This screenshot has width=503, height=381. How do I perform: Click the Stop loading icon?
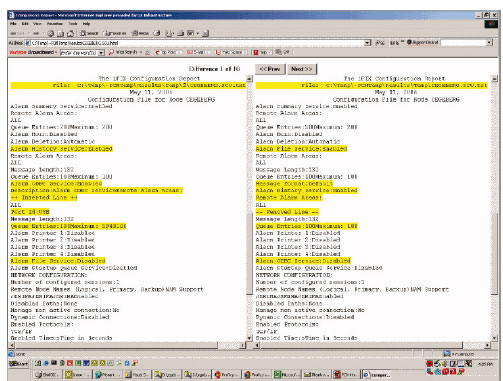pos(51,33)
